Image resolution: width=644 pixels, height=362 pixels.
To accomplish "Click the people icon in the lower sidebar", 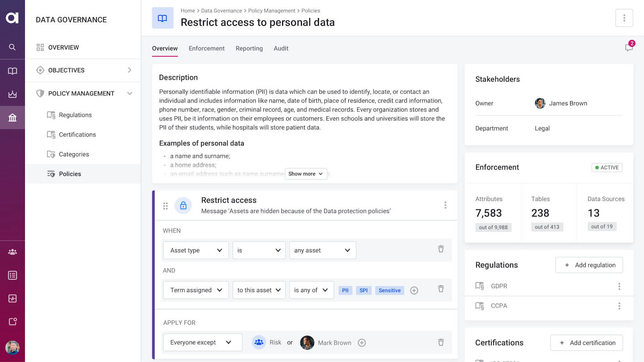I will pos(13,252).
